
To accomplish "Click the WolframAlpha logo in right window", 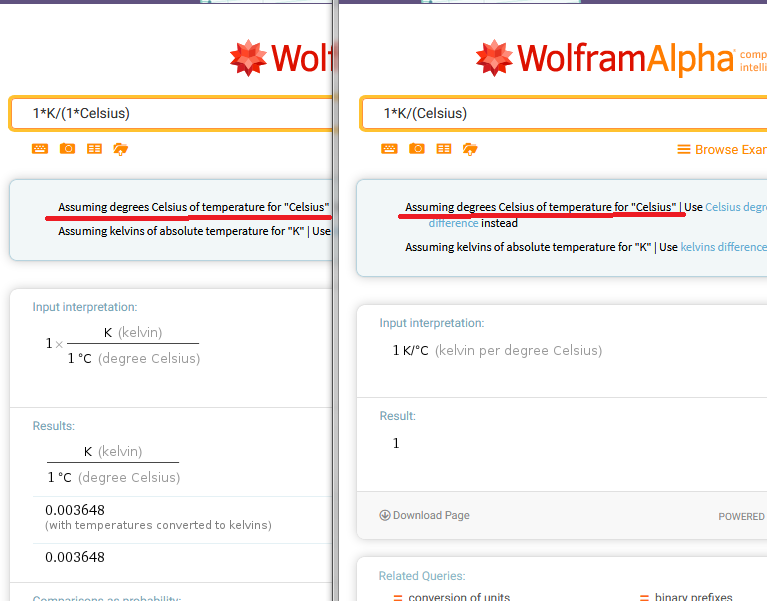I will coord(605,58).
